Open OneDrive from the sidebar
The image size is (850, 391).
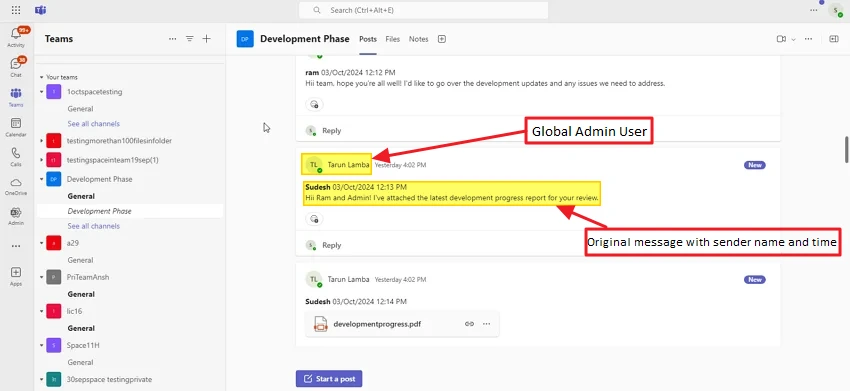16,186
